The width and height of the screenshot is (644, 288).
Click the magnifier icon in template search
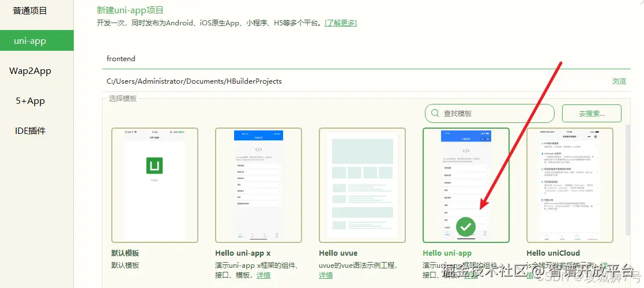(x=435, y=113)
